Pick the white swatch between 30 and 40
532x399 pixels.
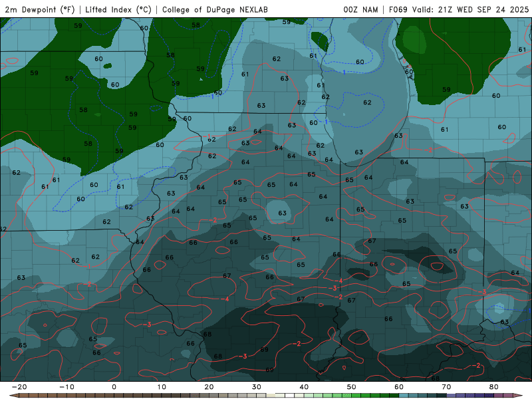pyautogui.click(x=290, y=395)
